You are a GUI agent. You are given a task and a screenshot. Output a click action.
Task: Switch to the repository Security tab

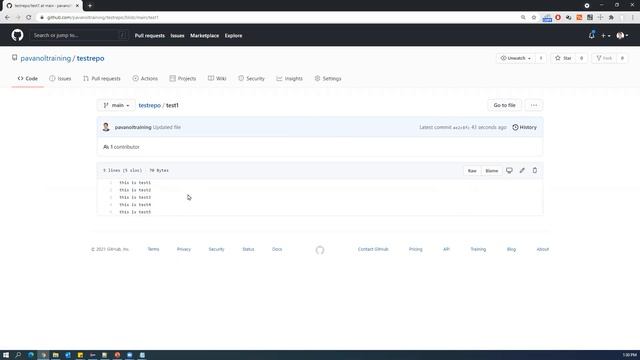tap(251, 78)
